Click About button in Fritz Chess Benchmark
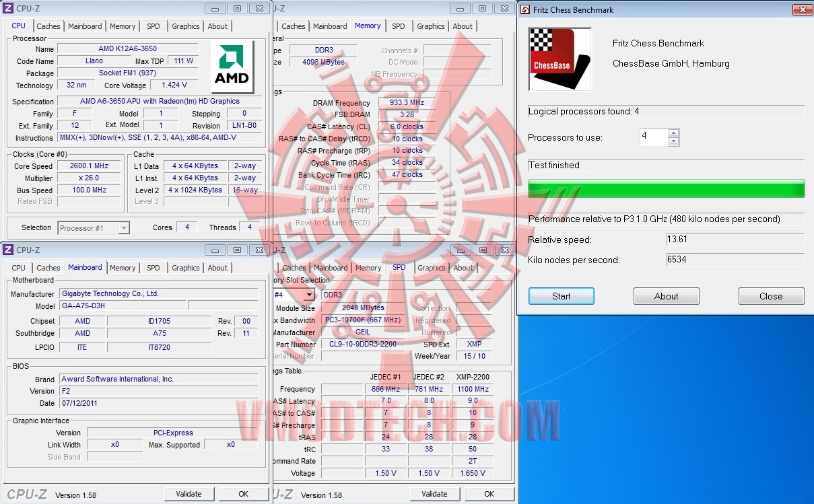Screen dimensions: 814x504 pyautogui.click(x=667, y=296)
